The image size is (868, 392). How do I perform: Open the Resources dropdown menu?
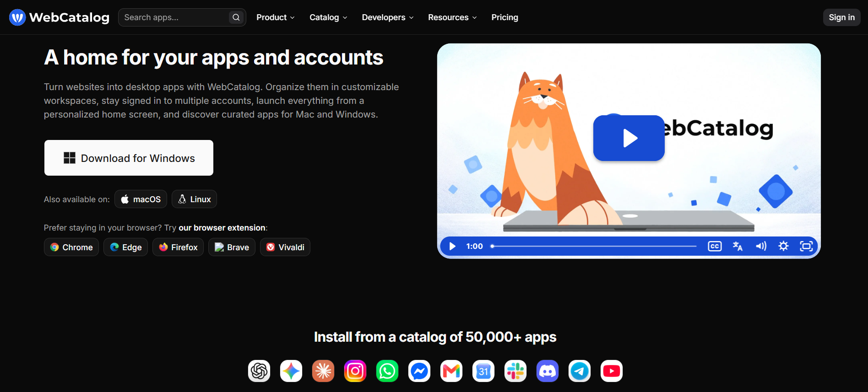(x=452, y=17)
